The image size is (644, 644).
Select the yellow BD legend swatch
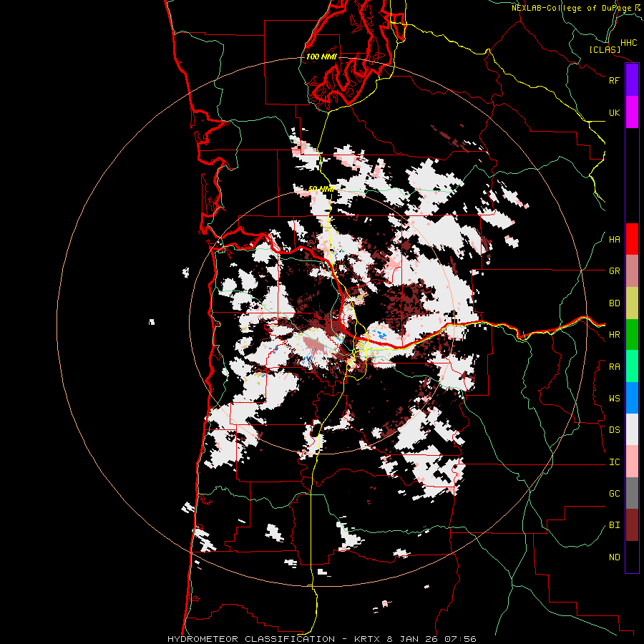coord(632,303)
